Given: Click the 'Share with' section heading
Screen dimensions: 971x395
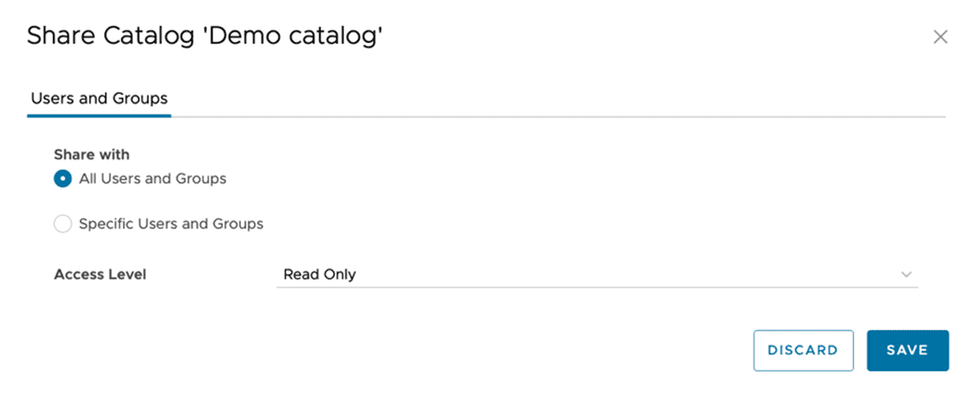Looking at the screenshot, I should click(92, 154).
